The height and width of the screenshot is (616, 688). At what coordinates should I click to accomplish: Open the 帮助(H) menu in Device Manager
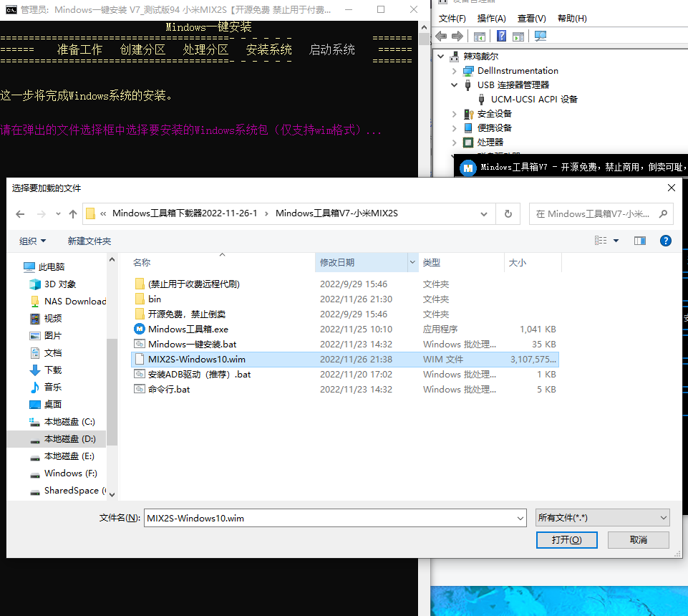572,19
